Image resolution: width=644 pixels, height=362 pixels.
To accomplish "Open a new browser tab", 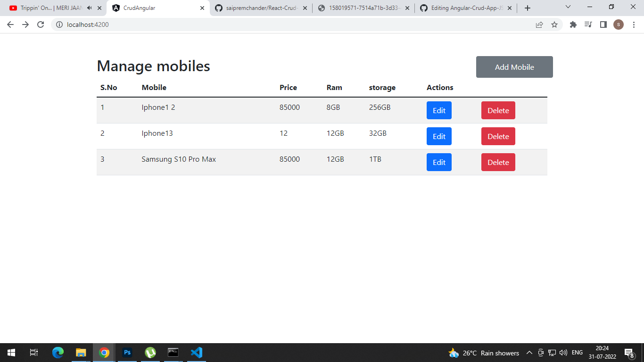I will 528,8.
